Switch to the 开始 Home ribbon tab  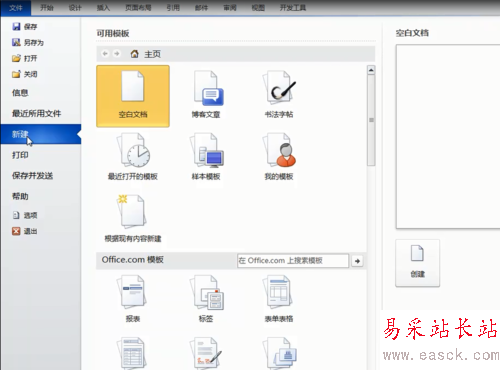coord(47,8)
